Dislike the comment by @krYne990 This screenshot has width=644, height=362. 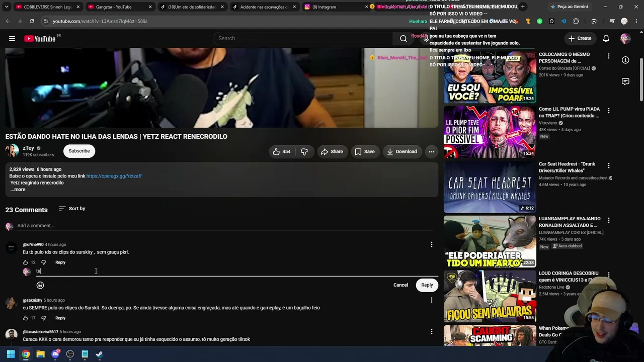pos(43,262)
